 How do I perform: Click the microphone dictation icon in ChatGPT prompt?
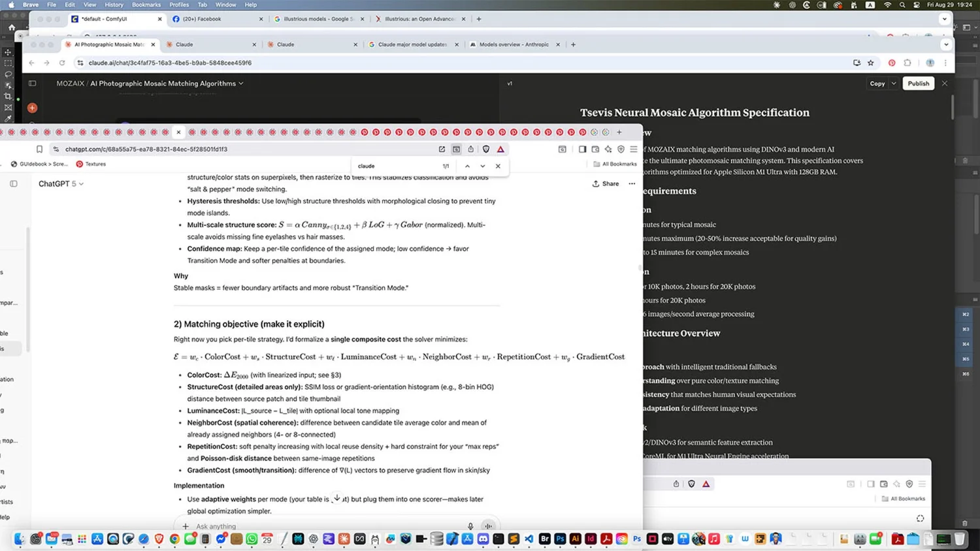point(470,526)
